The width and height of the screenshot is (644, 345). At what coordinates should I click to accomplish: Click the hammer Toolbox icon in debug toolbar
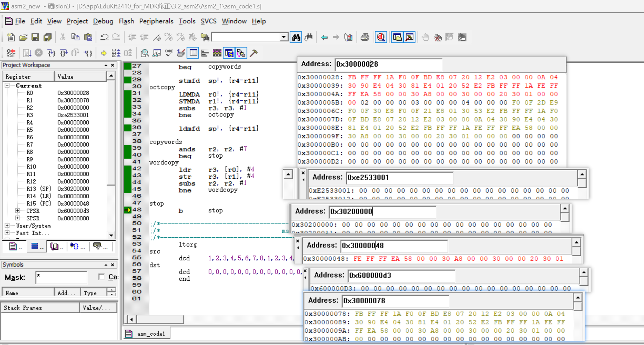(x=254, y=53)
